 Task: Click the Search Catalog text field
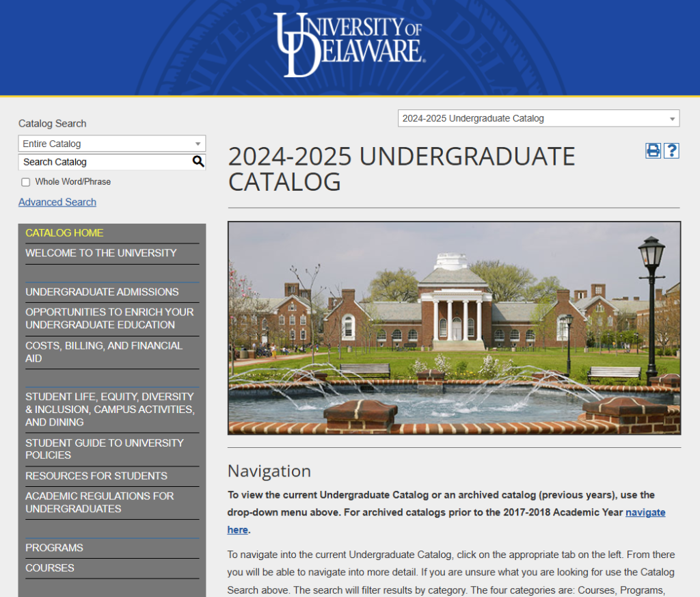tap(103, 162)
